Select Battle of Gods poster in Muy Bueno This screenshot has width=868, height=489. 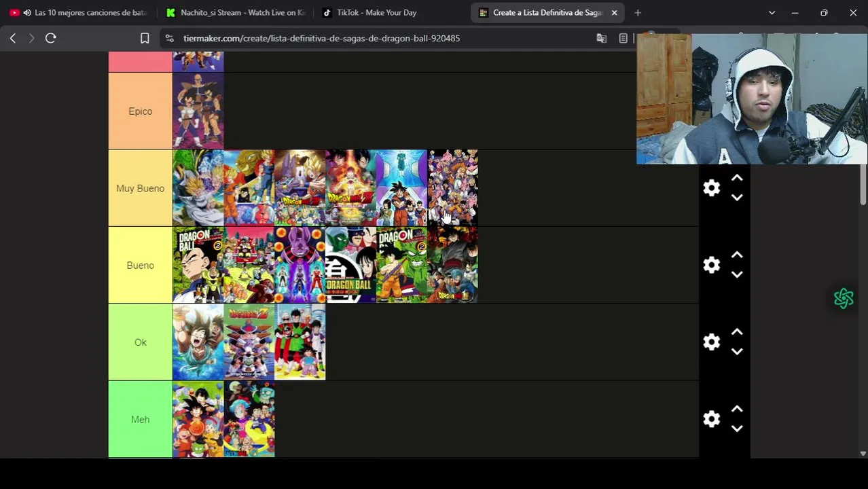tap(300, 188)
